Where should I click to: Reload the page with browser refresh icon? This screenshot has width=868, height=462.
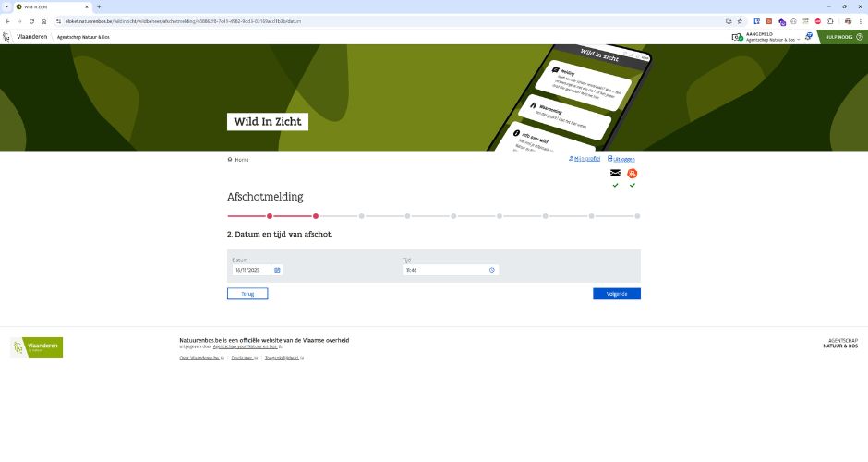[x=30, y=20]
